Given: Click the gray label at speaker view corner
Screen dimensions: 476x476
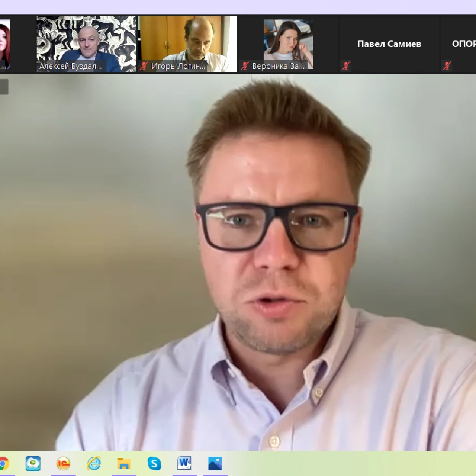Looking at the screenshot, I should (4, 87).
